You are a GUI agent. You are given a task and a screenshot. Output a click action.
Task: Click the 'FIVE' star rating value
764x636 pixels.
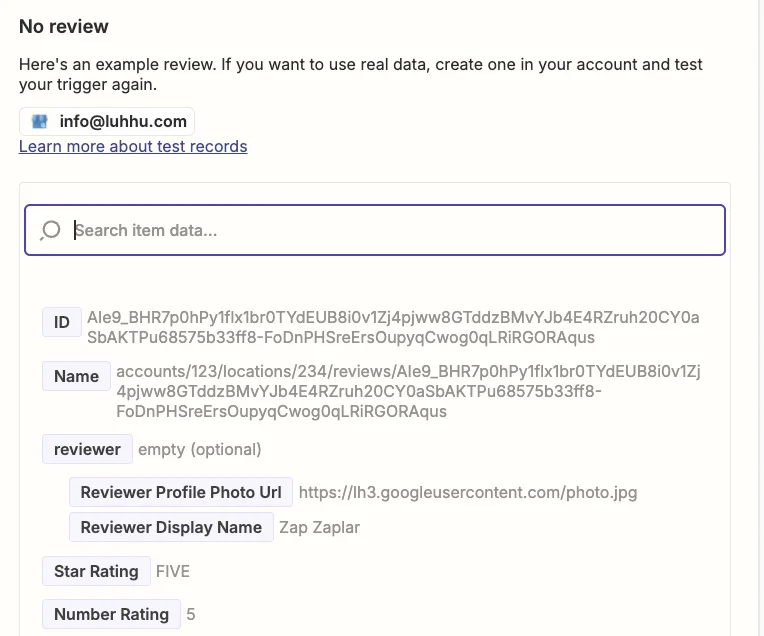pos(172,571)
